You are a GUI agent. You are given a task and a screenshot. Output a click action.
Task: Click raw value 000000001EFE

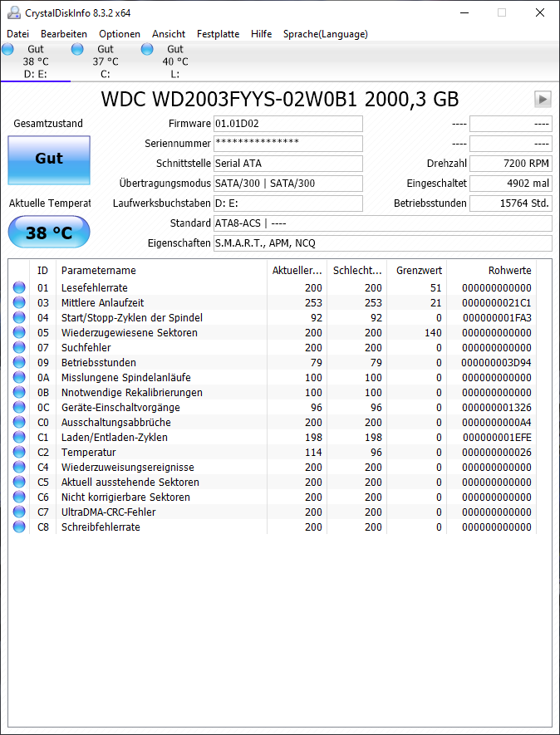click(497, 438)
